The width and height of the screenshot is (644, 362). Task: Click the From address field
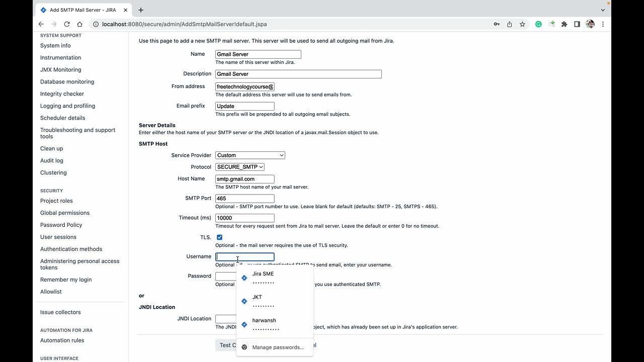(245, 86)
